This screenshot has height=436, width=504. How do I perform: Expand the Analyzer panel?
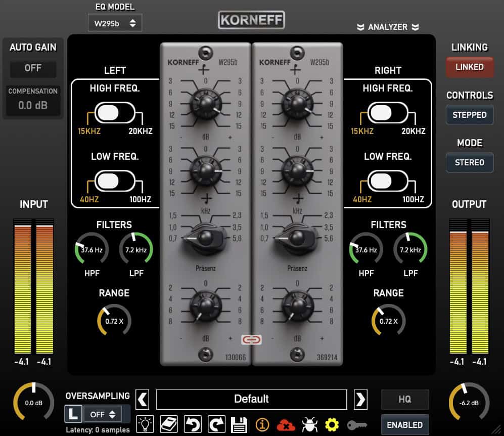388,27
